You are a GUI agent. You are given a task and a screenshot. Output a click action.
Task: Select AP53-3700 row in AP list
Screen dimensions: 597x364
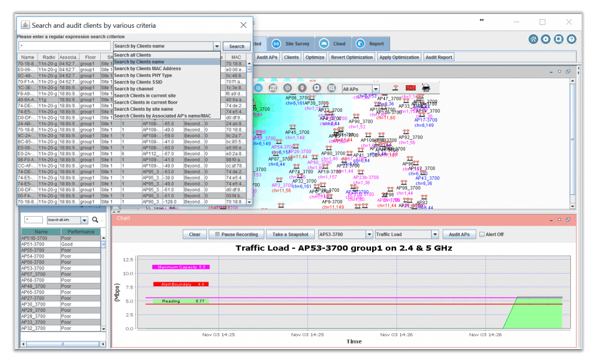[61, 268]
